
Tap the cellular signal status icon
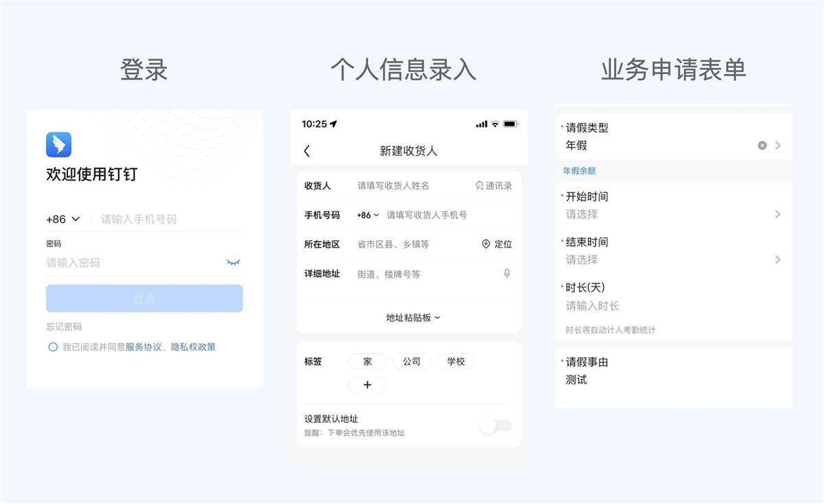coord(481,124)
